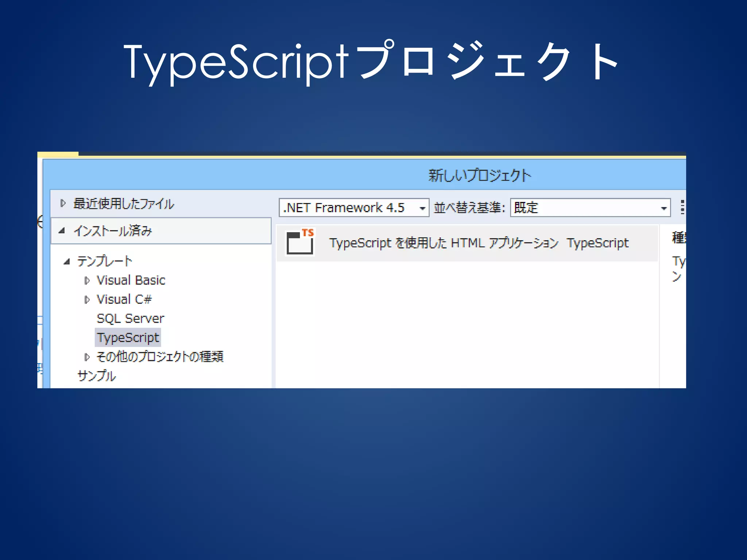747x560 pixels.
Task: Expand the Visual Basic node arrow
Action: click(x=87, y=280)
